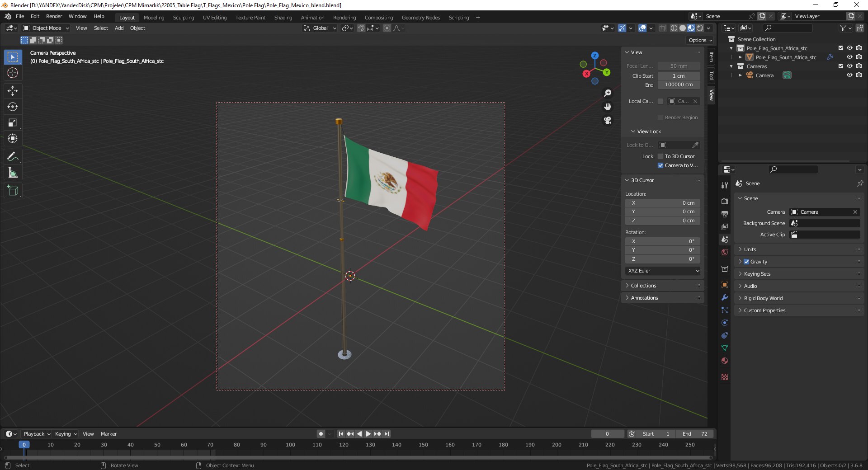Open the Object Mode dropdown
This screenshot has width=868, height=470.
pyautogui.click(x=46, y=28)
